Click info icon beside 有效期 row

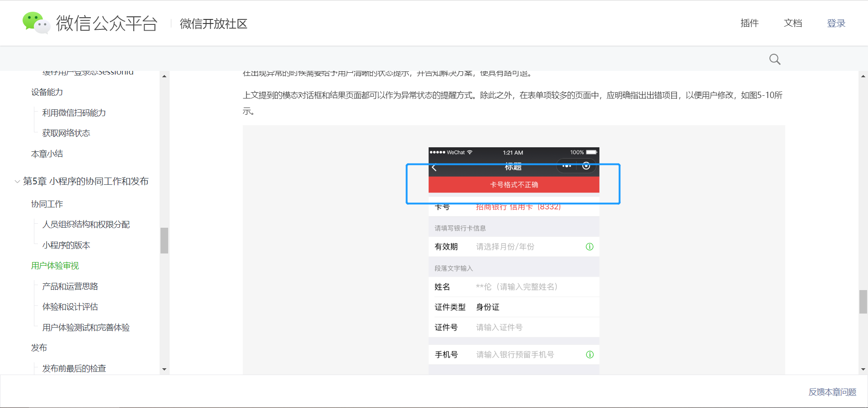click(590, 247)
